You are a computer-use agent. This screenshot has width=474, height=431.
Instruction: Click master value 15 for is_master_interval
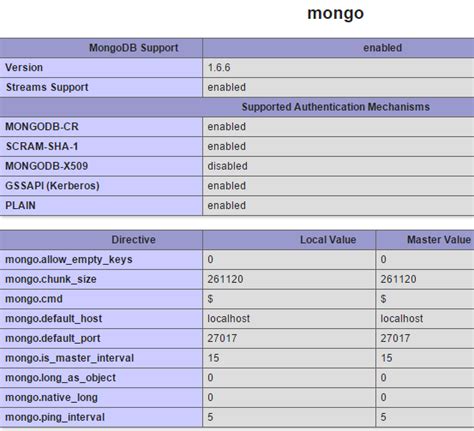click(x=386, y=358)
